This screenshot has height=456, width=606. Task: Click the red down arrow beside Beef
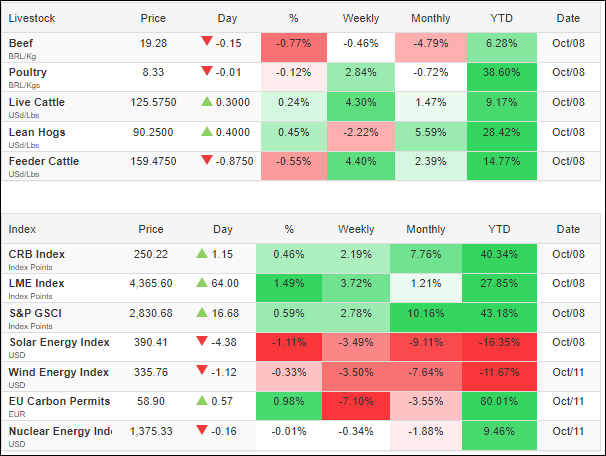click(207, 42)
